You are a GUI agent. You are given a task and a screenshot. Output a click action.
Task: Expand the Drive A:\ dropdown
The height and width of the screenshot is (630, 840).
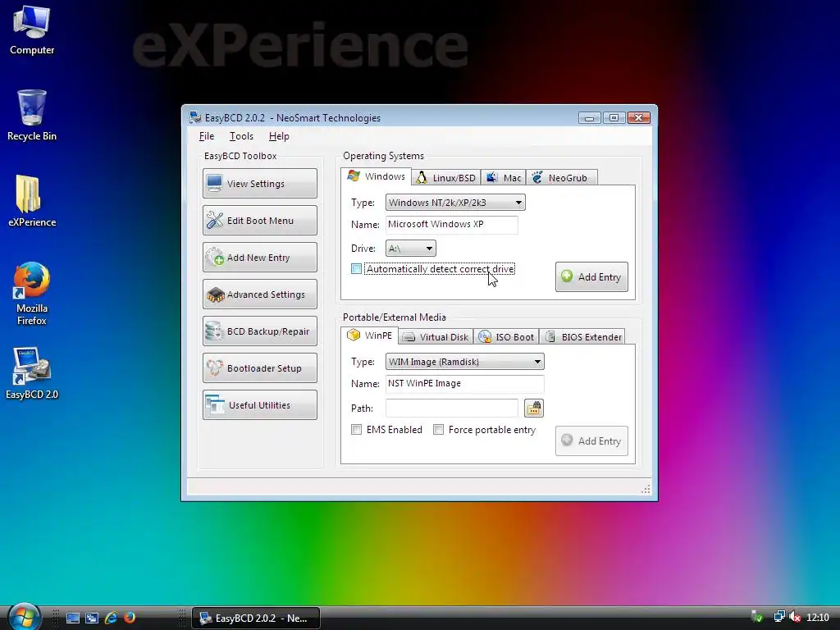[x=411, y=249]
